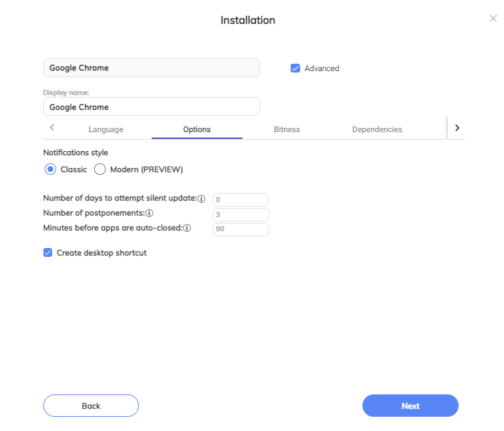Go to the Dependencies tab
The width and height of the screenshot is (504, 431).
377,129
